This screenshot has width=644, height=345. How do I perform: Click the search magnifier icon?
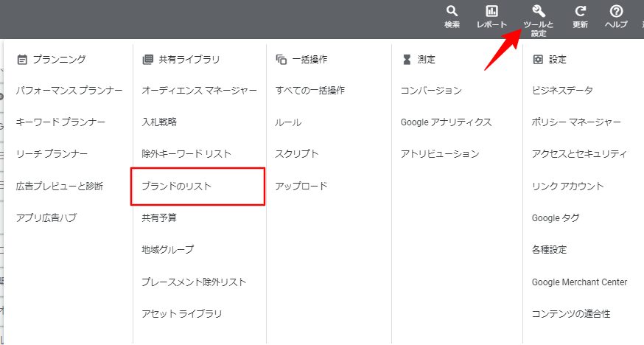(452, 12)
